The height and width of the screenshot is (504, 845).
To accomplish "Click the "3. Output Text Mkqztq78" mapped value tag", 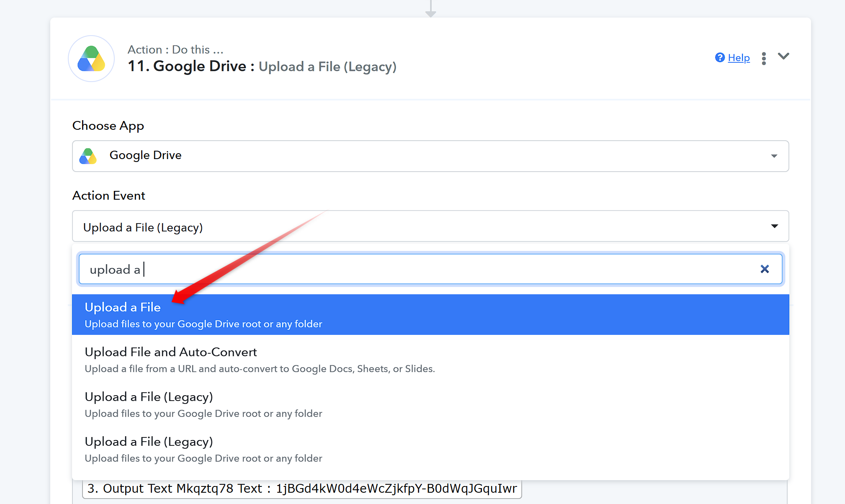I will (302, 489).
